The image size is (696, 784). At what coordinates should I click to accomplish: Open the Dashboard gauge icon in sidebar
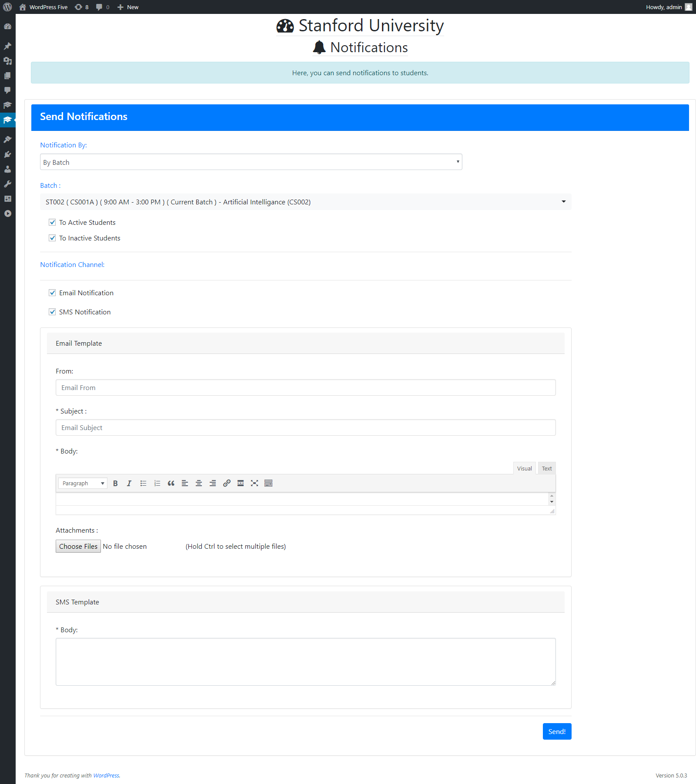point(7,27)
